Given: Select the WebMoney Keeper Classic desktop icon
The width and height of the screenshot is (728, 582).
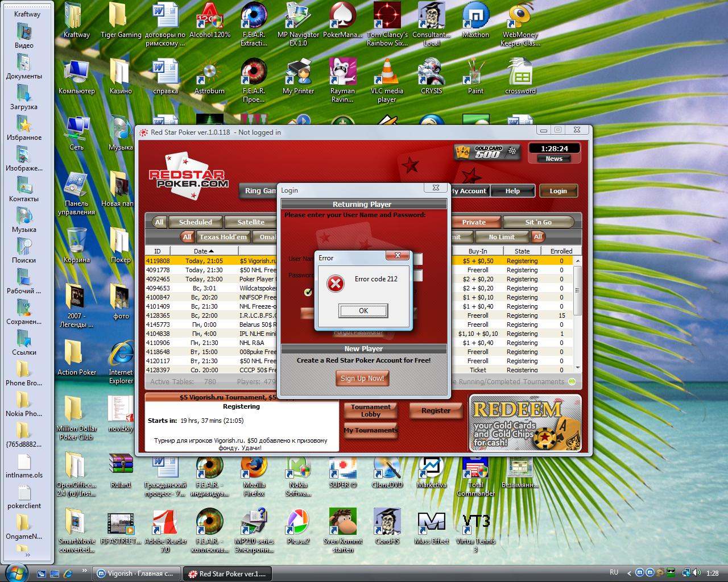Looking at the screenshot, I should coord(520,25).
